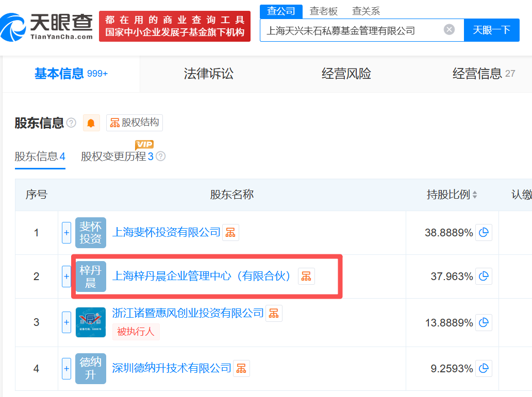Click the 德纳升 logo thumbnail

pos(91,369)
